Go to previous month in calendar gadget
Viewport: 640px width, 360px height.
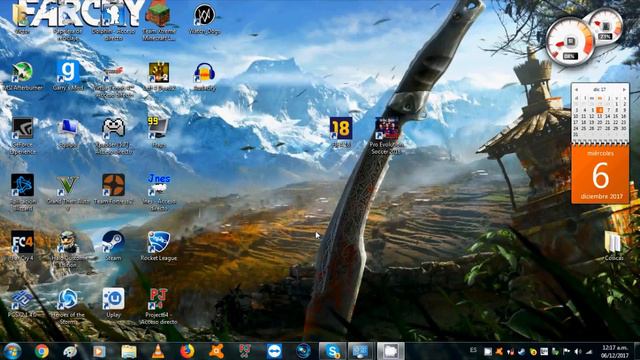click(576, 89)
